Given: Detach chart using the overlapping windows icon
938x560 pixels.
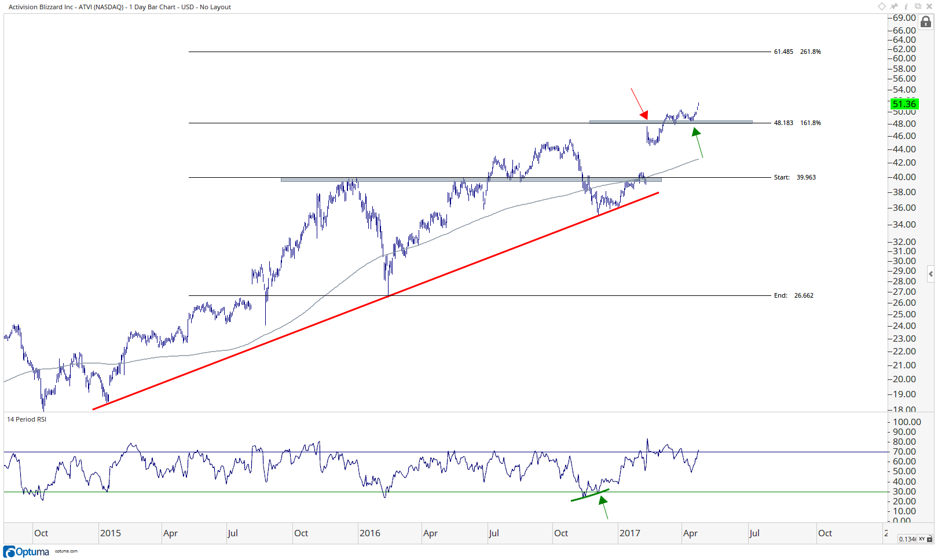Looking at the screenshot, I should click(918, 6).
